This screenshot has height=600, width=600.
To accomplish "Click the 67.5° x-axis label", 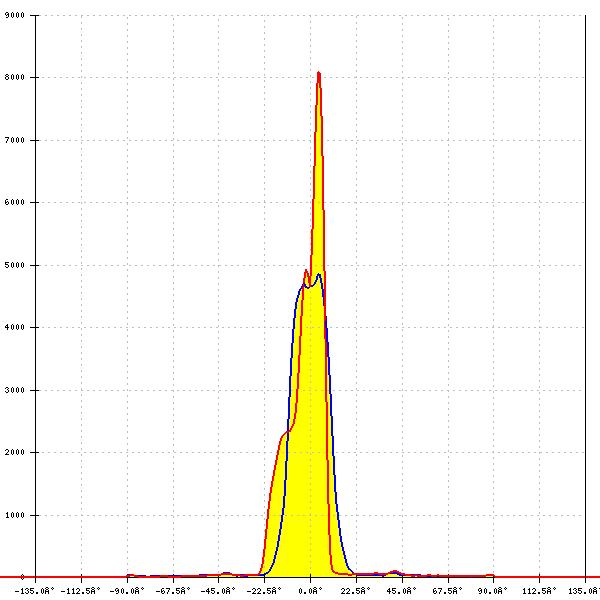I will point(448,591).
